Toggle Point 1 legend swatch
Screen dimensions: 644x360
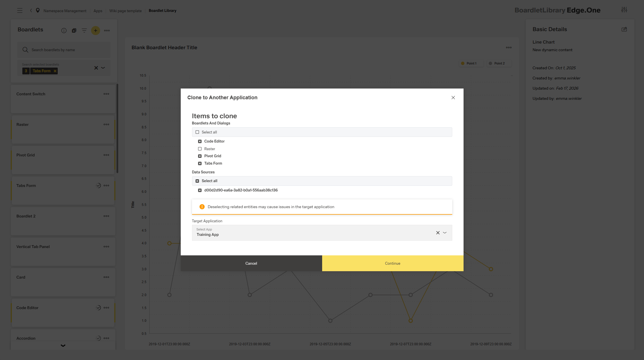click(x=463, y=63)
